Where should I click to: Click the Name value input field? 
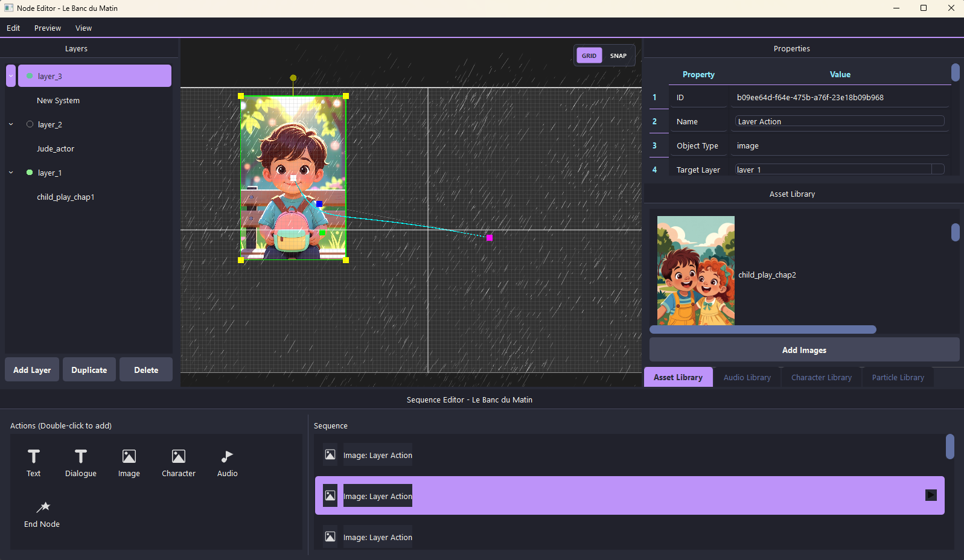pos(840,121)
